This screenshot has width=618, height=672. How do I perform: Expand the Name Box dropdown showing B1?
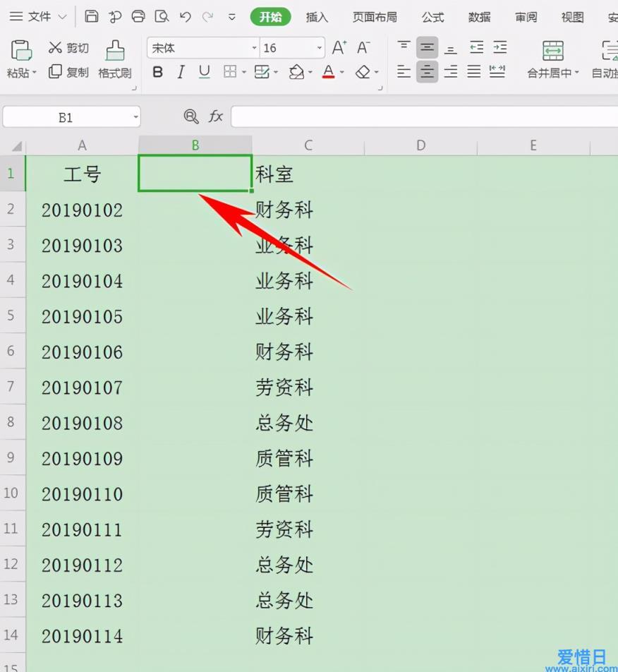click(x=135, y=117)
